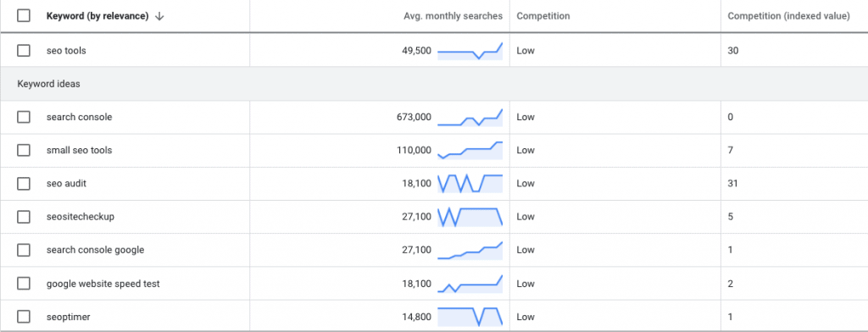
Task: Click indexed competition value 5
Action: pyautogui.click(x=730, y=217)
